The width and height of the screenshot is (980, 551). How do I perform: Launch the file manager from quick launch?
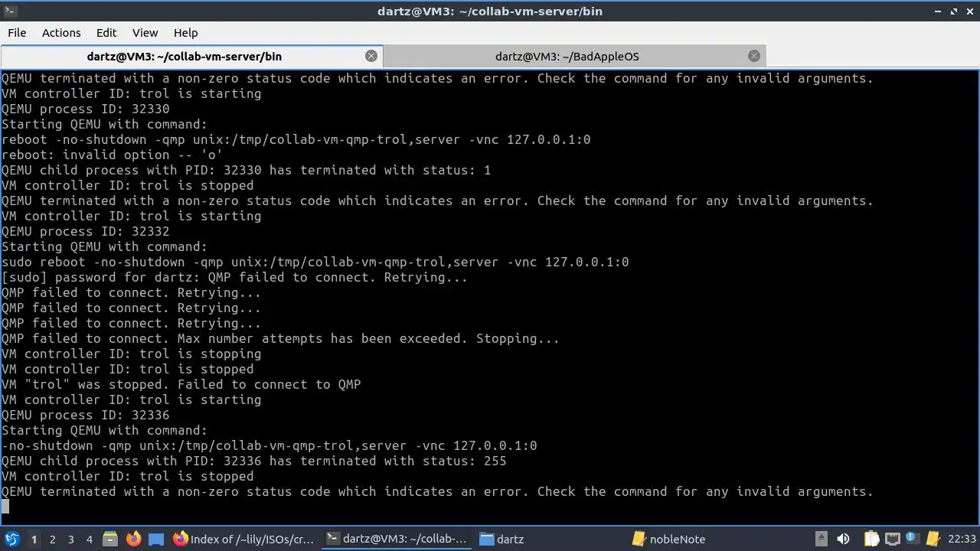(109, 539)
